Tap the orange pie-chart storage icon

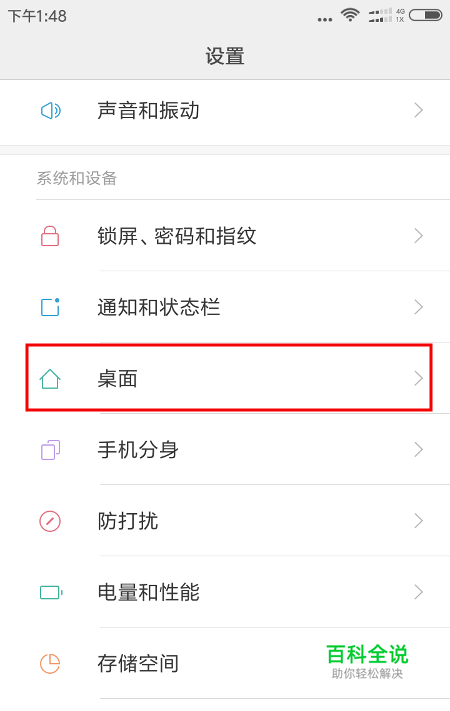[x=50, y=663]
